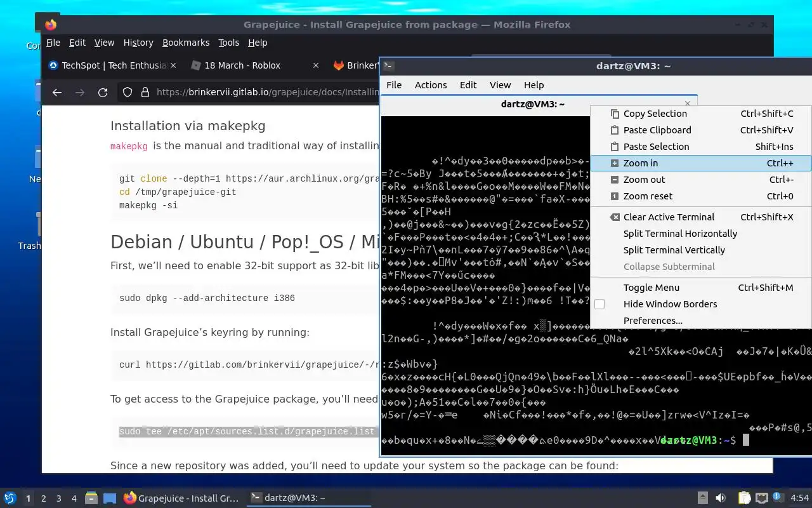Click the Firefox address bar URL
Viewport: 812px width, 508px height.
coord(267,93)
